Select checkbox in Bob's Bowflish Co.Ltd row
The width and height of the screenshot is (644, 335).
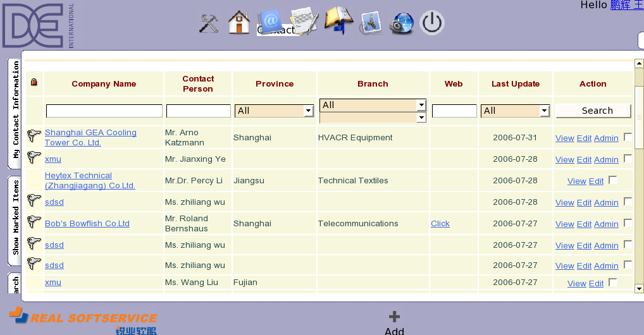coord(628,223)
